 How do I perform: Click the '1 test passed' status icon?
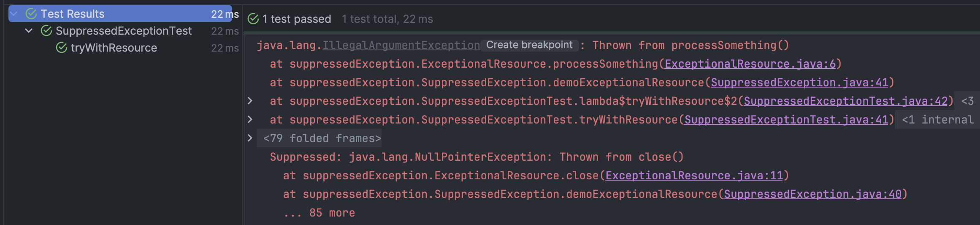[x=253, y=19]
